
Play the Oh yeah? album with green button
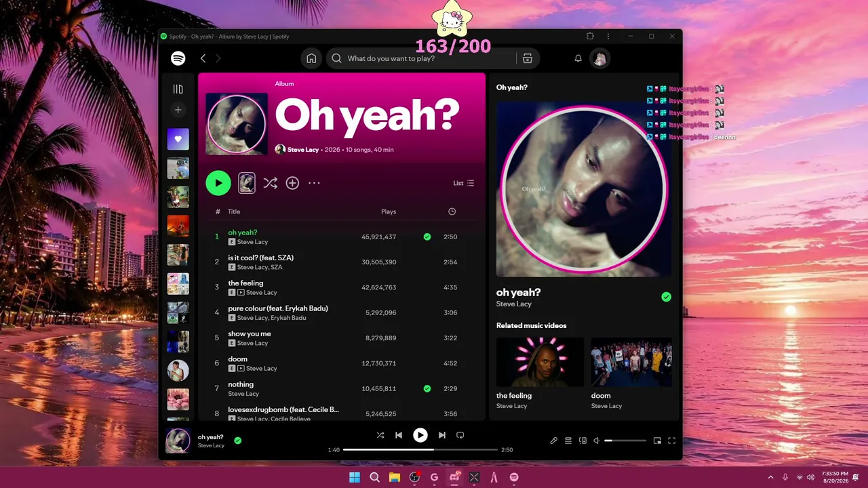point(218,183)
